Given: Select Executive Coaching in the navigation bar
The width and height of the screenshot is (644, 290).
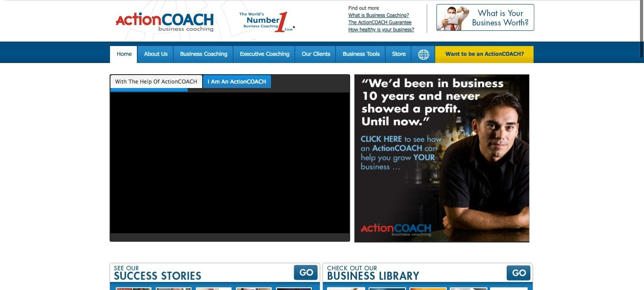Looking at the screenshot, I should [264, 54].
